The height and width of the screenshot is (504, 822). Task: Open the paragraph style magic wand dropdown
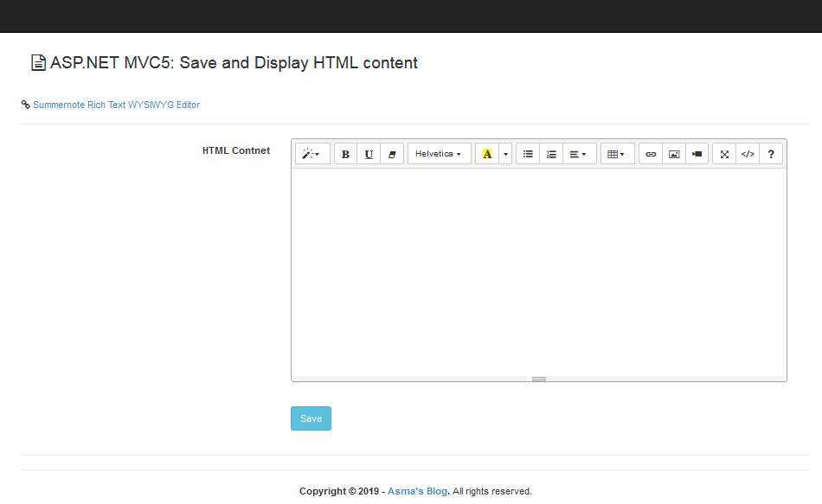(x=311, y=153)
